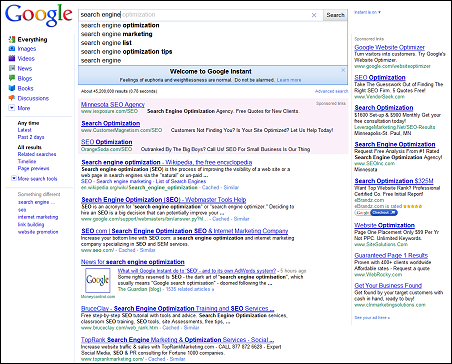Click the Everything search filter icon

(x=12, y=39)
